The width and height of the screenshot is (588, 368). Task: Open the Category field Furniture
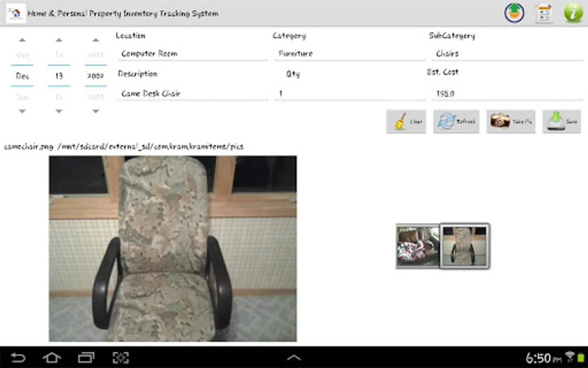(350, 54)
